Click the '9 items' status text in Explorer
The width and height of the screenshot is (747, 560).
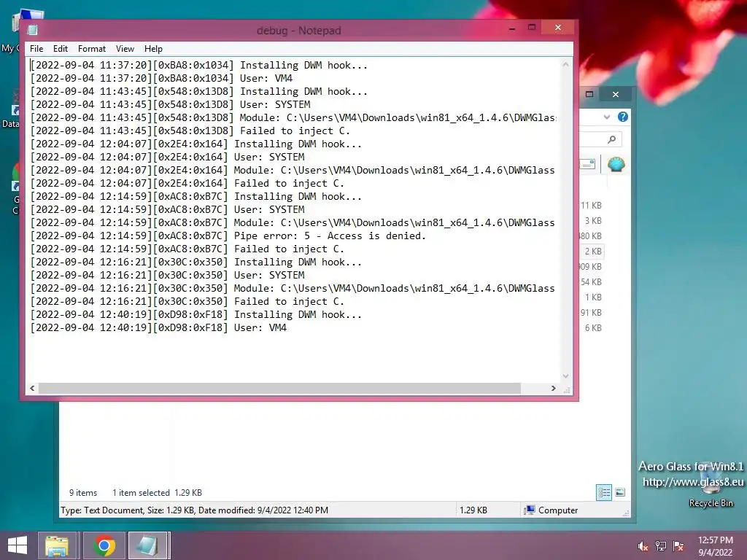[83, 493]
